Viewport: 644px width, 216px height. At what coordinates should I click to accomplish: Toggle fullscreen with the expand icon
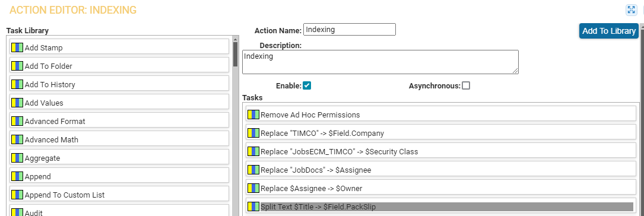(631, 10)
